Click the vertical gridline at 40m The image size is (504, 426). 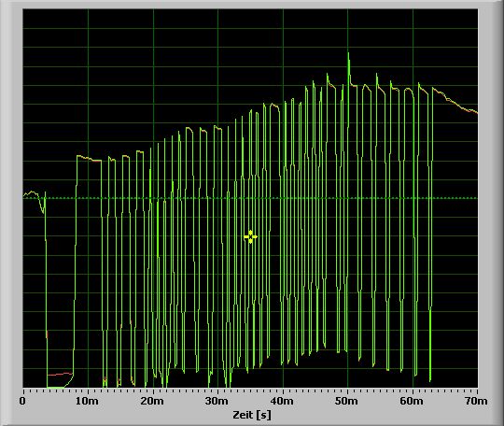(x=283, y=198)
